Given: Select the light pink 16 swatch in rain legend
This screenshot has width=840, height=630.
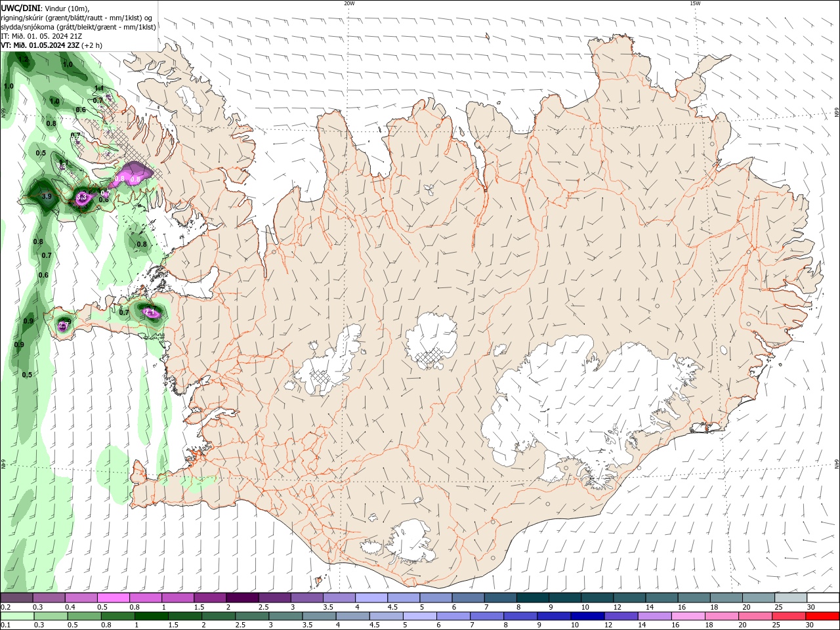Looking at the screenshot, I should [x=688, y=616].
